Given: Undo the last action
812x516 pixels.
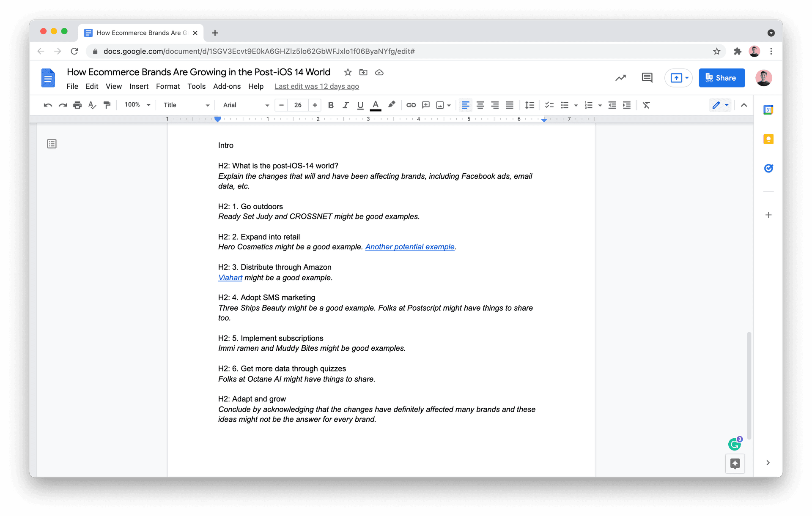Looking at the screenshot, I should coord(48,105).
